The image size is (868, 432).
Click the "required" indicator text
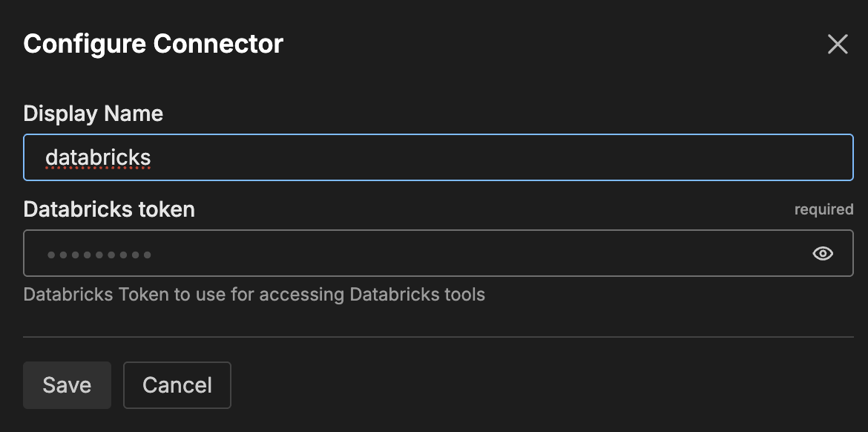pos(823,209)
